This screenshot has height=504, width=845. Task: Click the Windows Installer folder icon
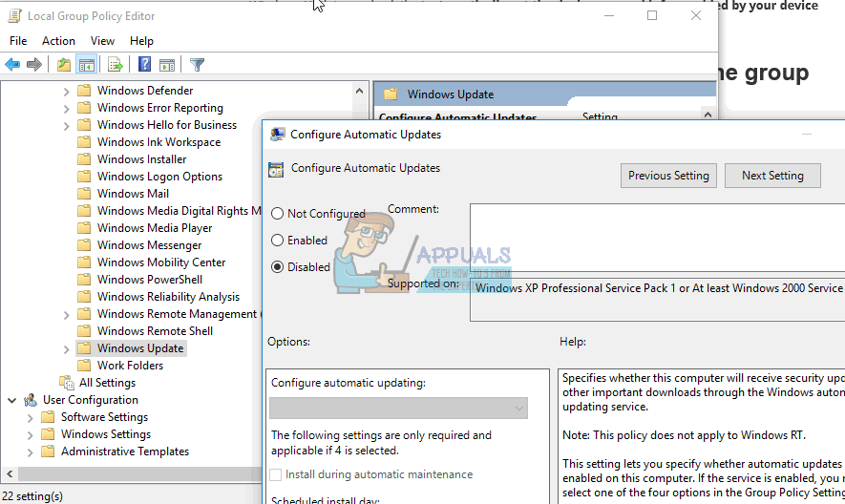84,159
